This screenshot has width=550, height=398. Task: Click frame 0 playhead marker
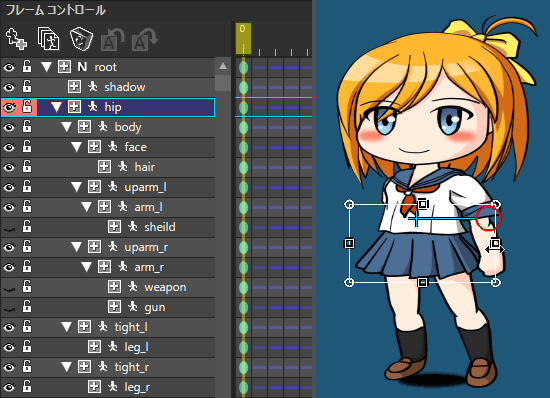[243, 39]
